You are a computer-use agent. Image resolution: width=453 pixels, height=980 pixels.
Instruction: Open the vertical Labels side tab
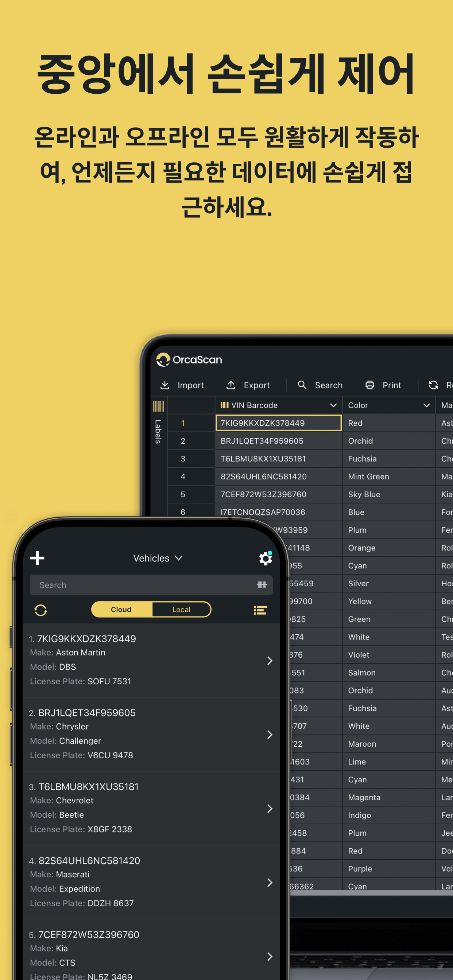pos(158,431)
